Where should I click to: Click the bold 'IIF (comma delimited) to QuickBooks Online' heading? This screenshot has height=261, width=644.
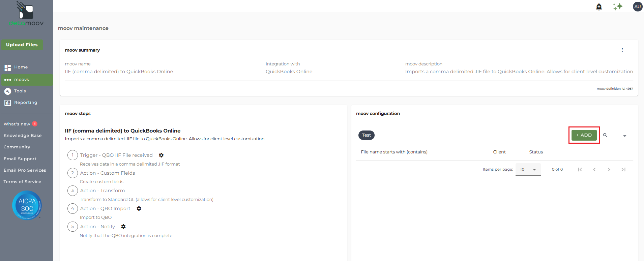(123, 131)
